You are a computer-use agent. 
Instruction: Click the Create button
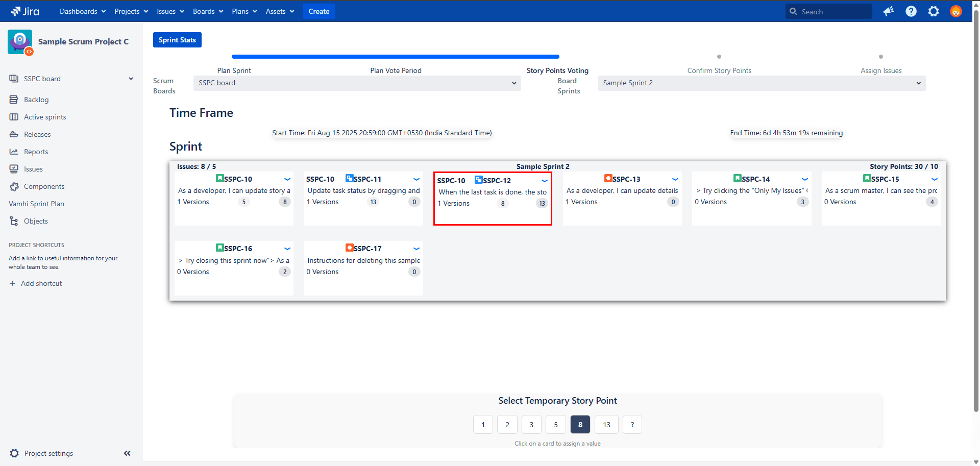(x=318, y=11)
